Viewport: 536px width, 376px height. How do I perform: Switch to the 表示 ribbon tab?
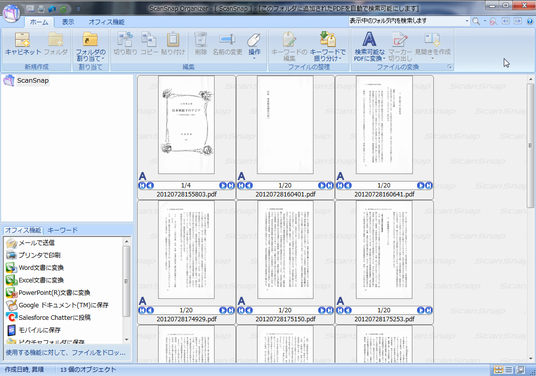[x=68, y=22]
